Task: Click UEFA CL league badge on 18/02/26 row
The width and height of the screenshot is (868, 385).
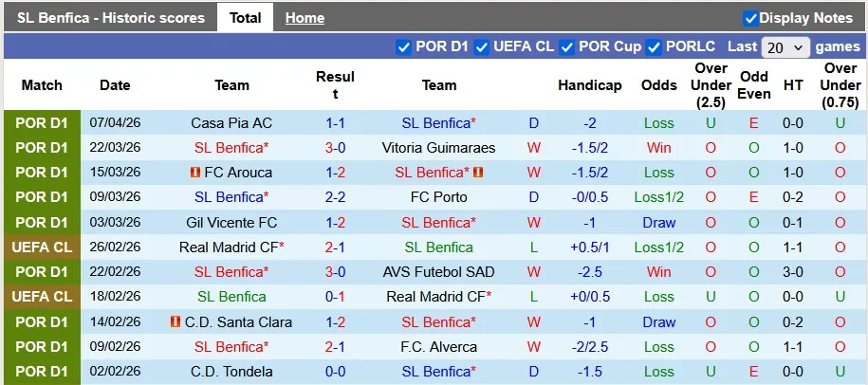Action: (42, 297)
